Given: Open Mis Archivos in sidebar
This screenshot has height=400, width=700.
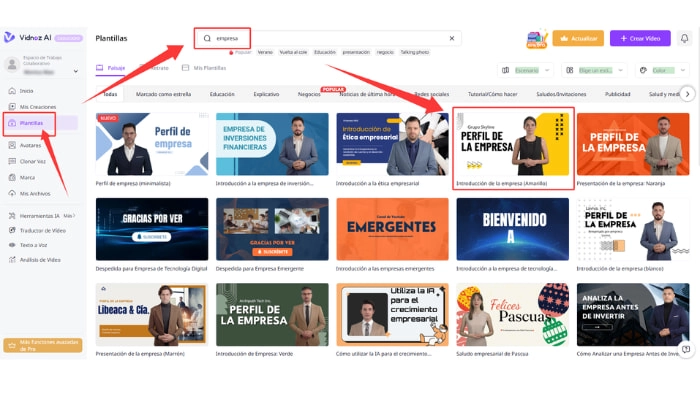Looking at the screenshot, I should (35, 193).
